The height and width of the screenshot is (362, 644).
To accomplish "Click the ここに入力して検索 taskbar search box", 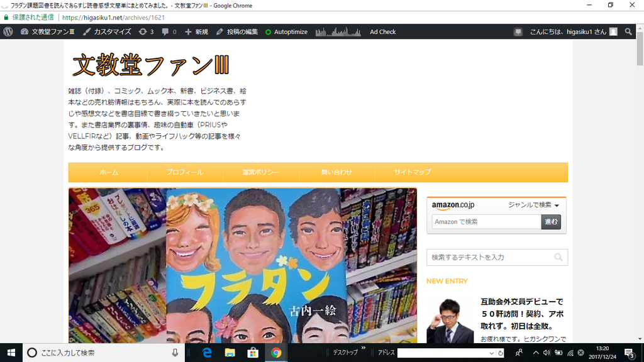I will [104, 353].
